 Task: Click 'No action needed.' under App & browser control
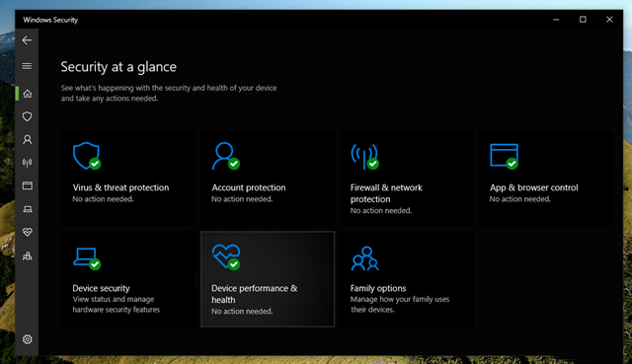point(520,199)
